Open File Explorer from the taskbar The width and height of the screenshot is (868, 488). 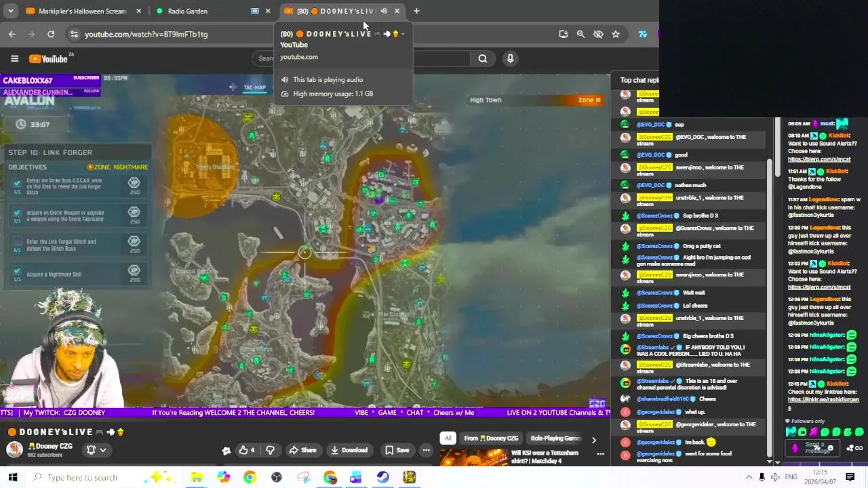(197, 477)
